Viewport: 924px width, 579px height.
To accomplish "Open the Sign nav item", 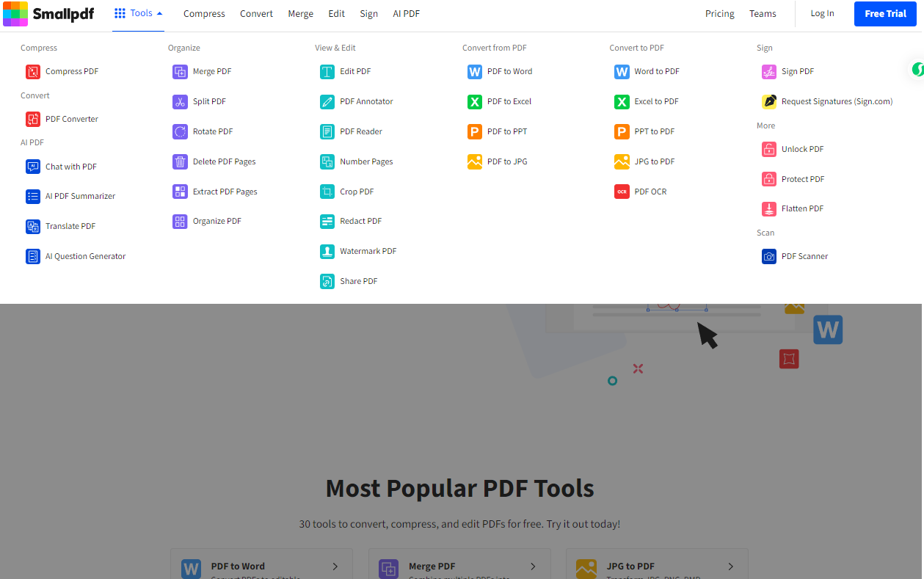I will pos(368,13).
